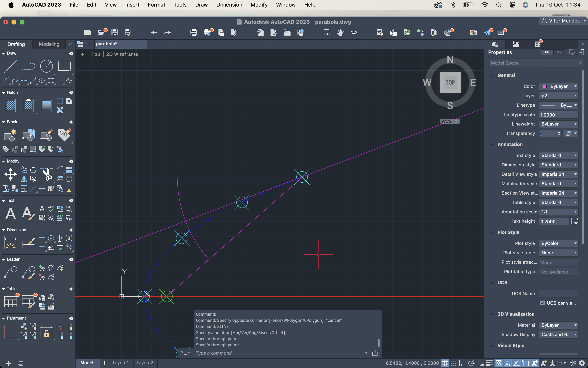This screenshot has width=588, height=368.
Task: Activate the Pan hand tool
Action: tap(340, 32)
